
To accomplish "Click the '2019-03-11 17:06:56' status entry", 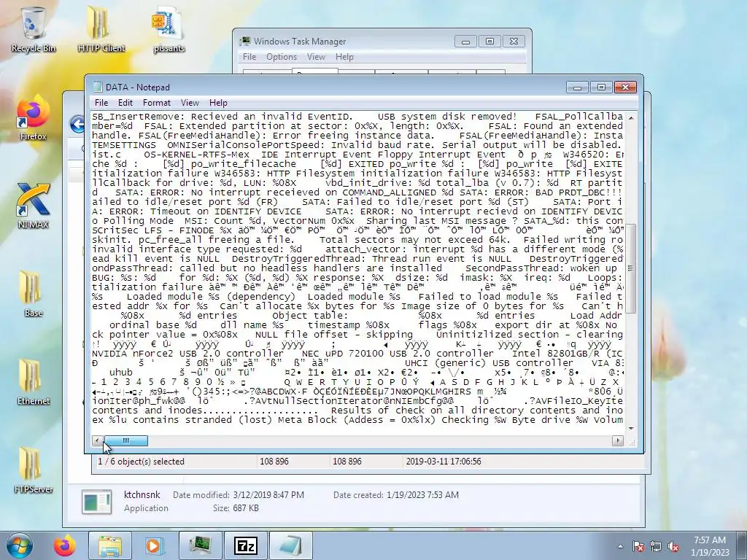I will point(443,461).
